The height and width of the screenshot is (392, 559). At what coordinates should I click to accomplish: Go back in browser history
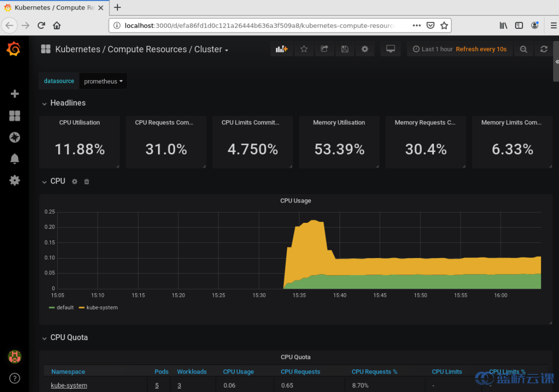pyautogui.click(x=10, y=25)
